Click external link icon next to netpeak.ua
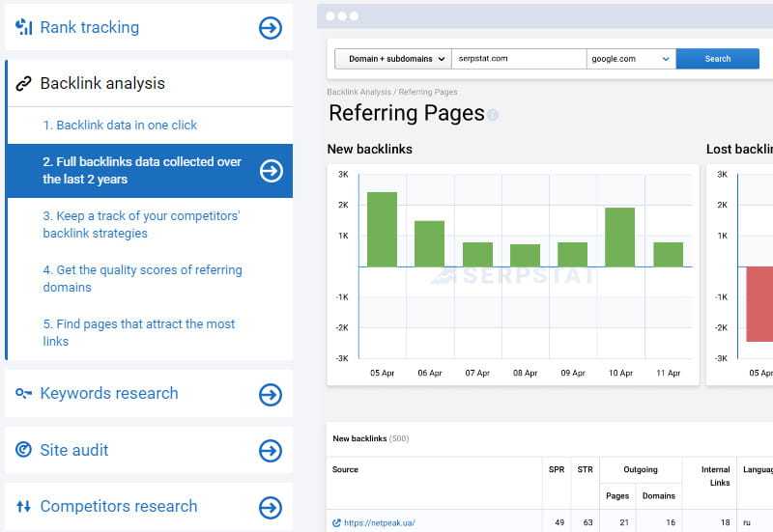Image resolution: width=773 pixels, height=532 pixels. 336,523
